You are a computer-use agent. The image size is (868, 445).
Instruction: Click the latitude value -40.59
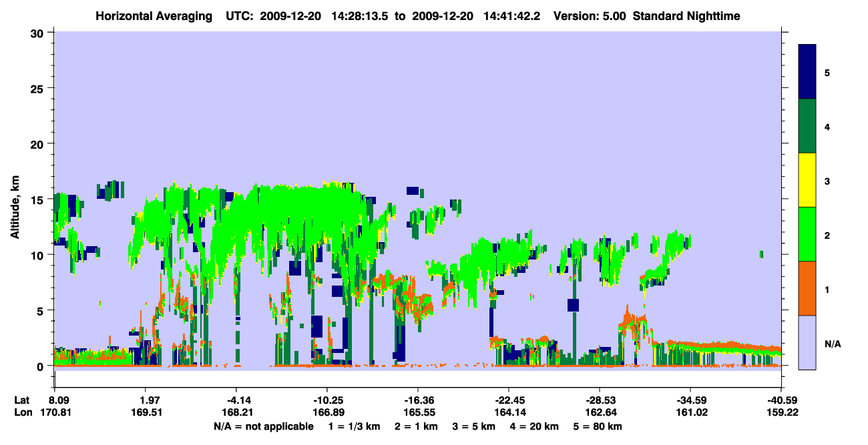(x=781, y=400)
